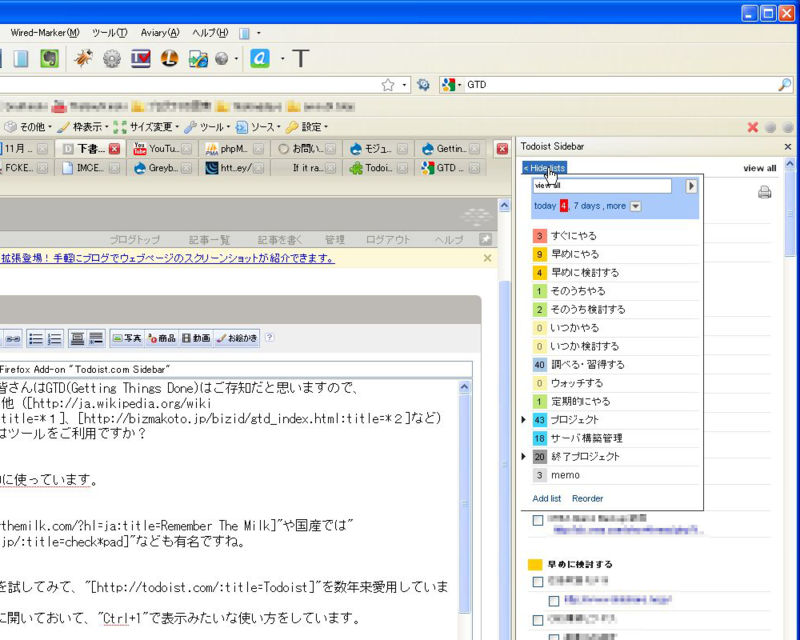This screenshot has height=640, width=800.
Task: Click the bookmark star in address bar
Action: pos(388,85)
